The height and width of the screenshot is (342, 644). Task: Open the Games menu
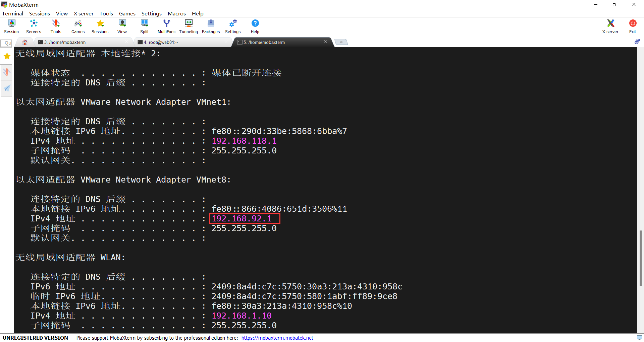(x=127, y=13)
